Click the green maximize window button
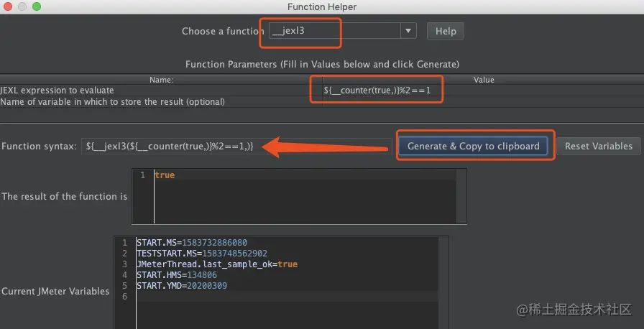 coord(37,6)
